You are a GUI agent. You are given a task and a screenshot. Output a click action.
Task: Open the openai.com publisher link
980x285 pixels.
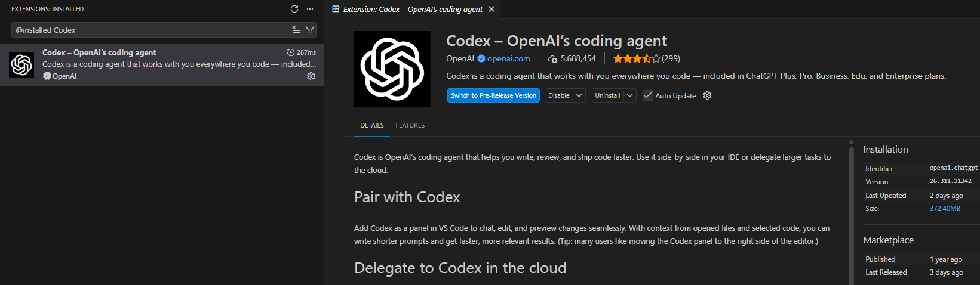point(508,58)
